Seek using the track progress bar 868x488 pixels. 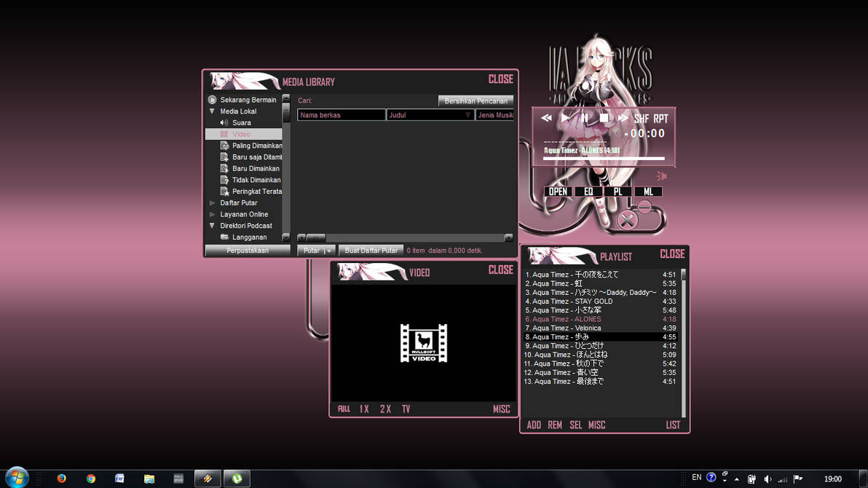point(604,159)
